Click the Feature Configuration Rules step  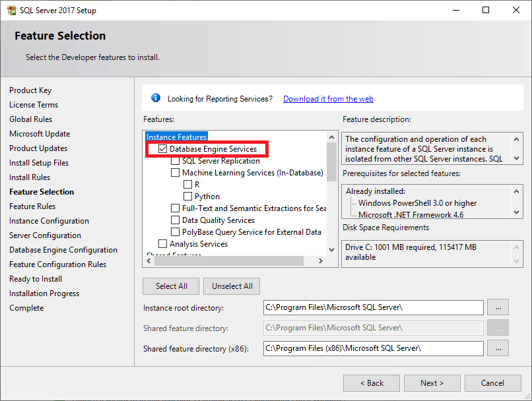click(57, 264)
